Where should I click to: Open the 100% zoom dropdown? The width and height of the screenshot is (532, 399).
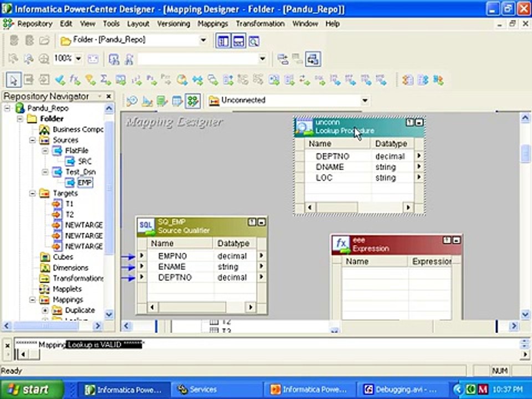78,59
